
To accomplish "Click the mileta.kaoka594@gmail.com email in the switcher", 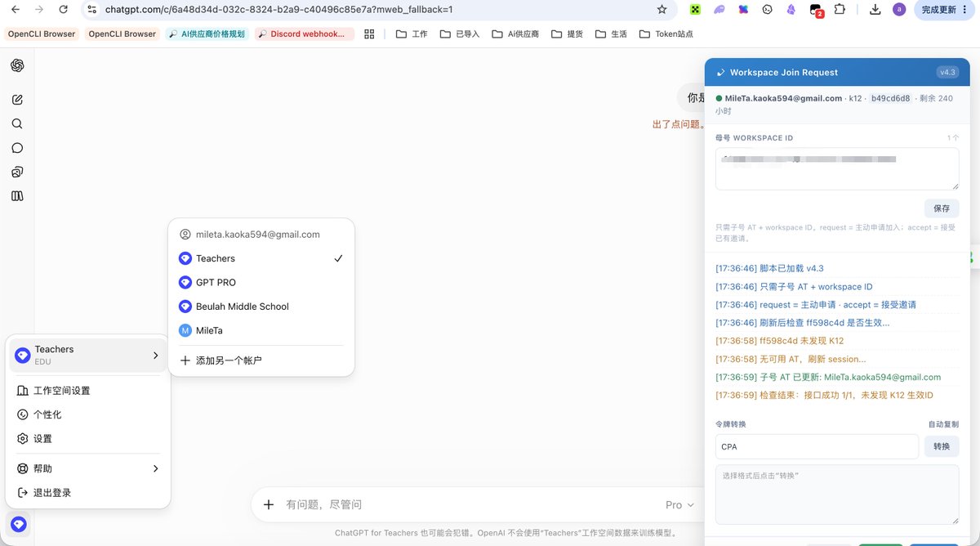I will 258,234.
